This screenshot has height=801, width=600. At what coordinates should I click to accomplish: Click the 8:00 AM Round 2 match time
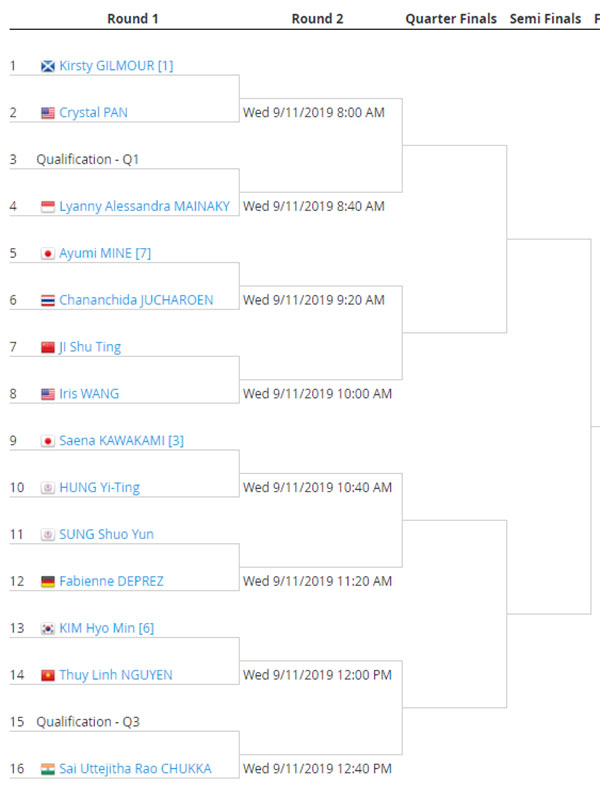(314, 113)
